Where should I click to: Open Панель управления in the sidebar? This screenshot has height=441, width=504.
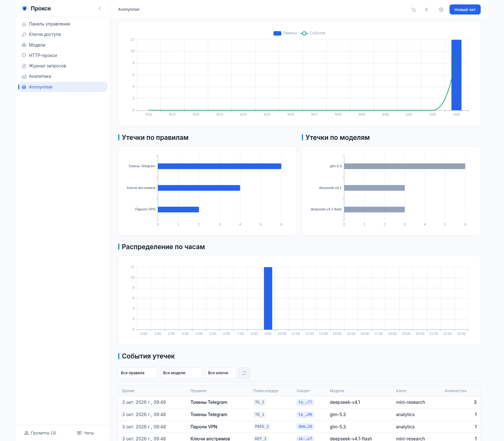tap(63, 24)
